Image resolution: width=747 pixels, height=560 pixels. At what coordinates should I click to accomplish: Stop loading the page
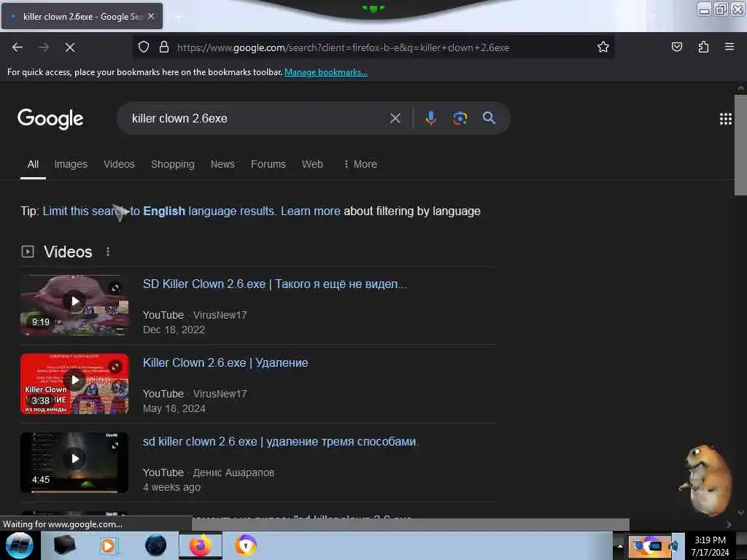[70, 47]
